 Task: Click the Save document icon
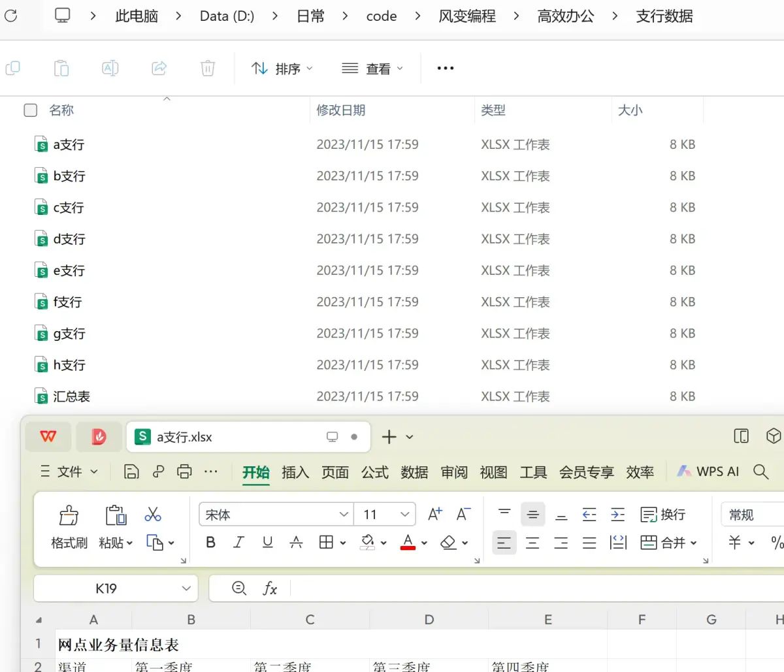[x=131, y=471]
